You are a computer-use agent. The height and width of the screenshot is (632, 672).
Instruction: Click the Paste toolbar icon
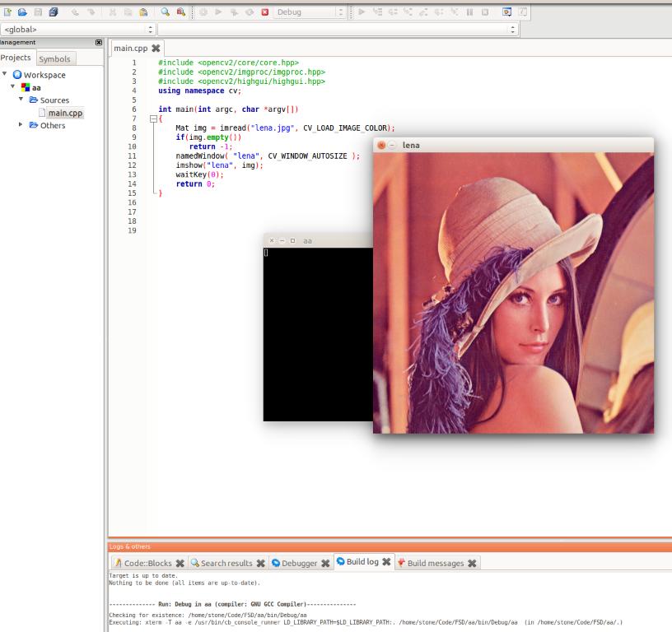[x=143, y=12]
